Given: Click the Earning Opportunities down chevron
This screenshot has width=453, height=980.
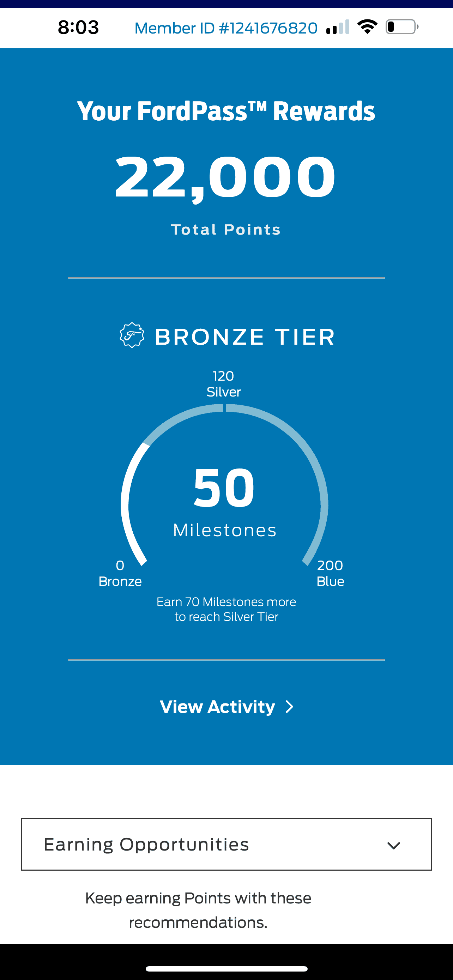Looking at the screenshot, I should pyautogui.click(x=393, y=845).
